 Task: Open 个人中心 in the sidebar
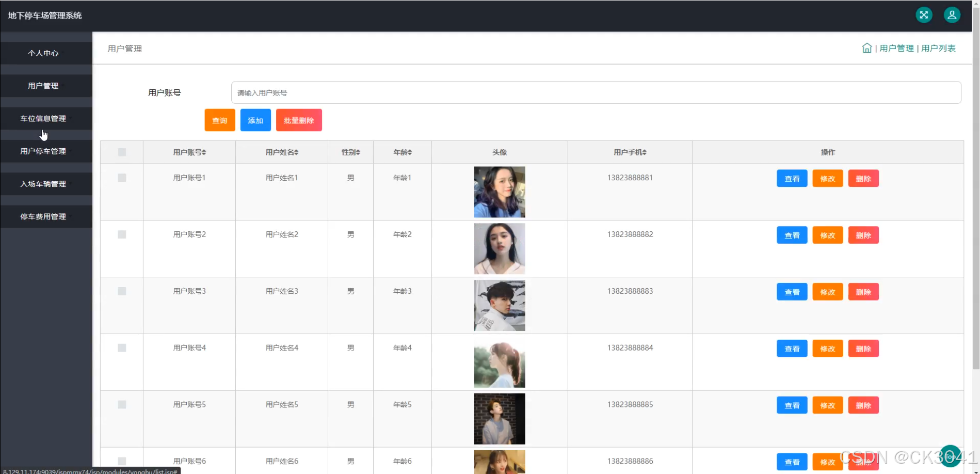tap(46, 53)
